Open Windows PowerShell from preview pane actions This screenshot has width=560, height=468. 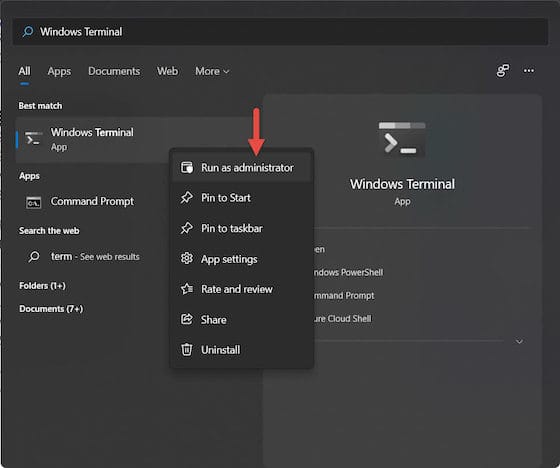point(348,273)
